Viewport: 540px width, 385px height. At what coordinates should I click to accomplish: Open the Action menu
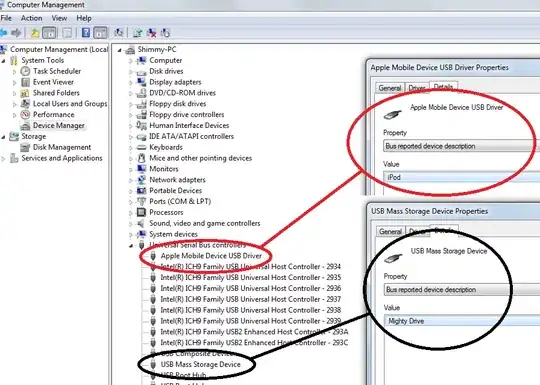pyautogui.click(x=31, y=18)
